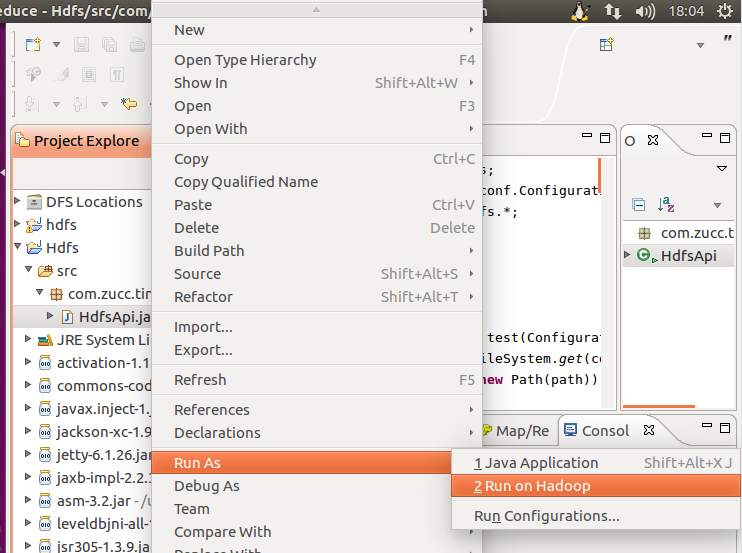Open Run Configurations... dialog
Viewport: 742px width, 553px height.
pos(596,516)
